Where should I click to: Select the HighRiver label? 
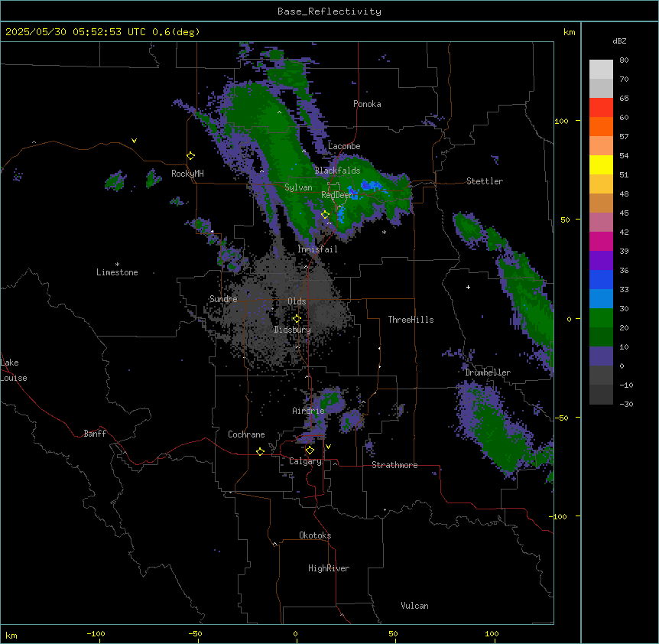pyautogui.click(x=329, y=568)
